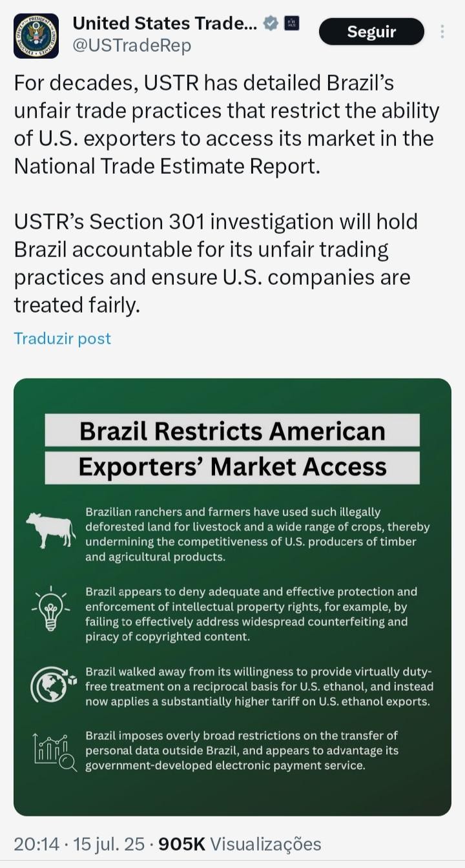Toggle follow state for @USTradeRep

371,31
